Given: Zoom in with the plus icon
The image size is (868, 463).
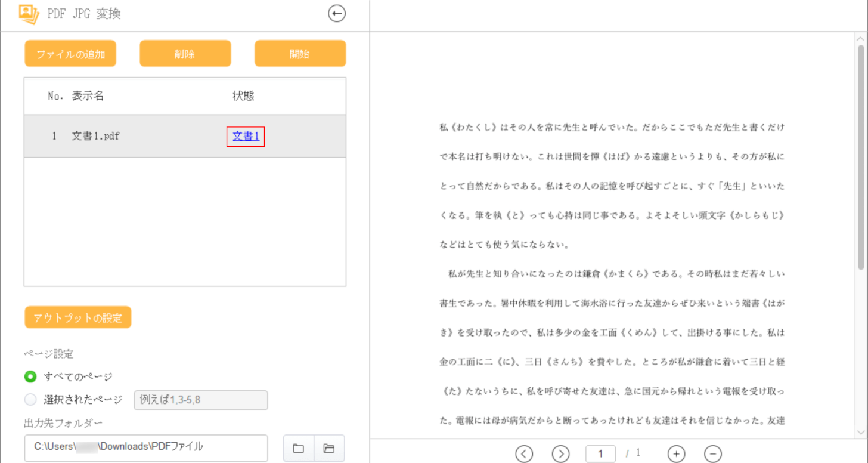Looking at the screenshot, I should [x=676, y=454].
